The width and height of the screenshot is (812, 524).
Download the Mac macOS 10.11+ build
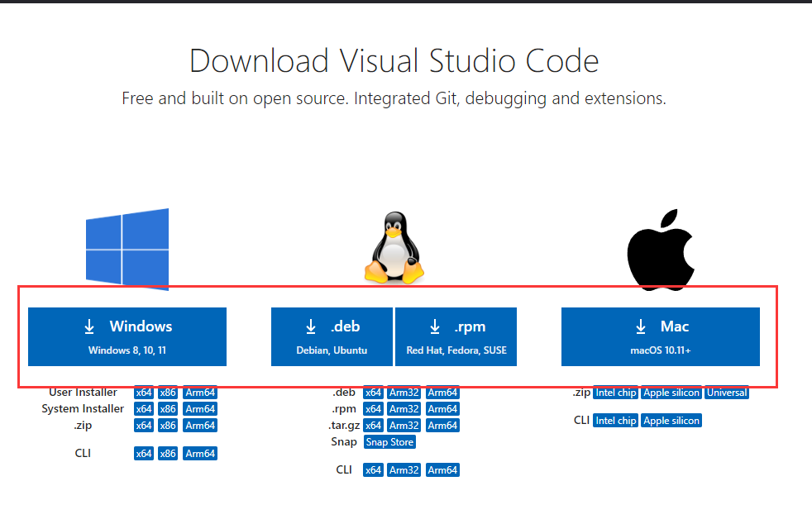[661, 336]
